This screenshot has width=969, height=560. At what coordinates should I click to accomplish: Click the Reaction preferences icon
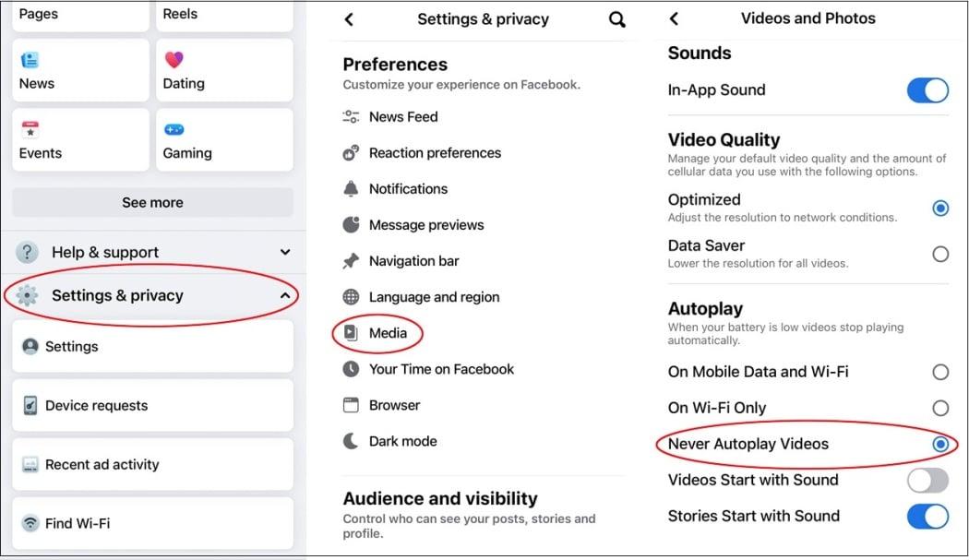point(351,152)
